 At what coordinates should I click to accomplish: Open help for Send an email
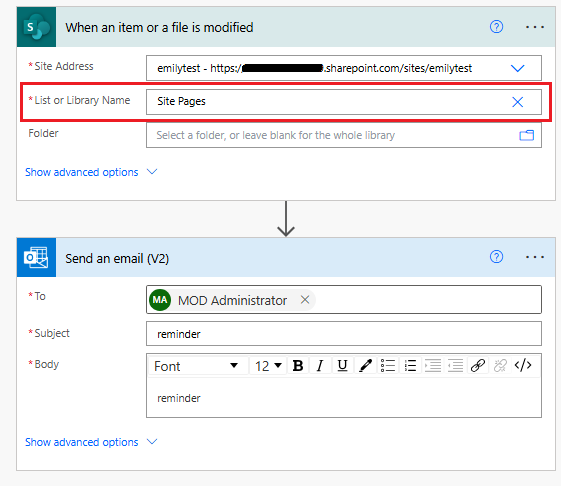click(496, 257)
